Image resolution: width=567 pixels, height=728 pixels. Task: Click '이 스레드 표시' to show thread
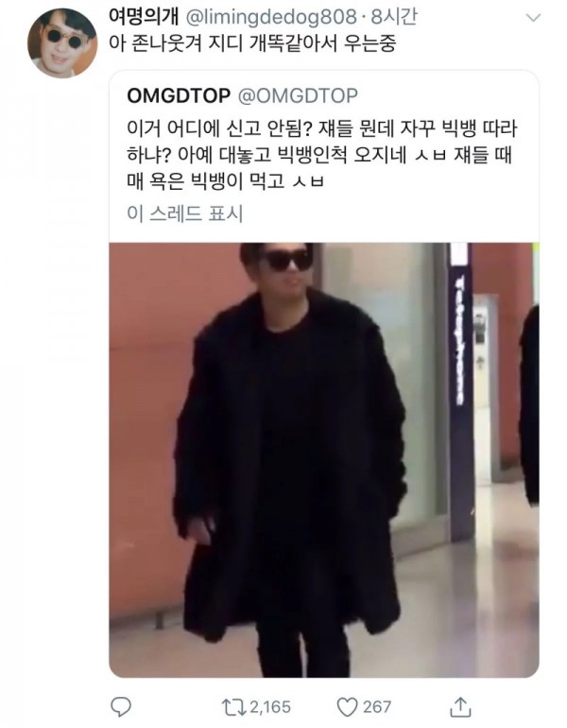[x=185, y=214]
